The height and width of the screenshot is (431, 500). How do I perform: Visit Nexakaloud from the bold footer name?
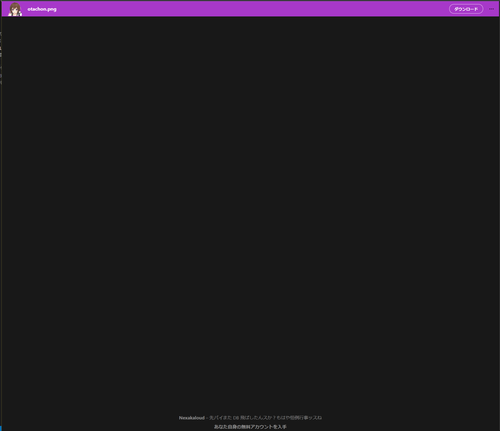click(192, 418)
